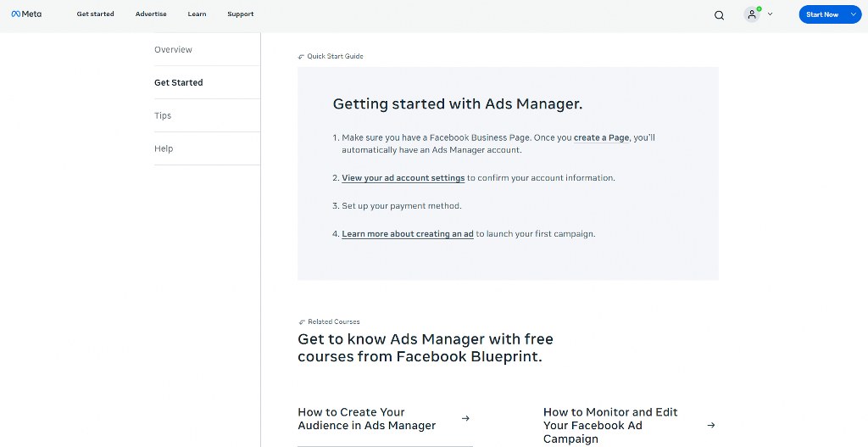Click the Quick Start Guide label icon

click(301, 57)
